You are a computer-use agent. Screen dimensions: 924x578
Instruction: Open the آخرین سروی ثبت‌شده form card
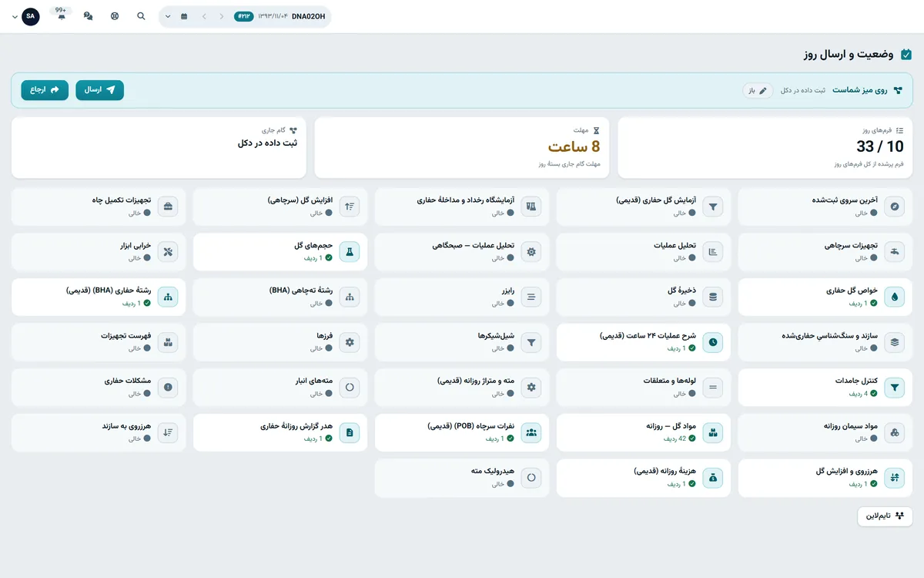pyautogui.click(x=825, y=207)
